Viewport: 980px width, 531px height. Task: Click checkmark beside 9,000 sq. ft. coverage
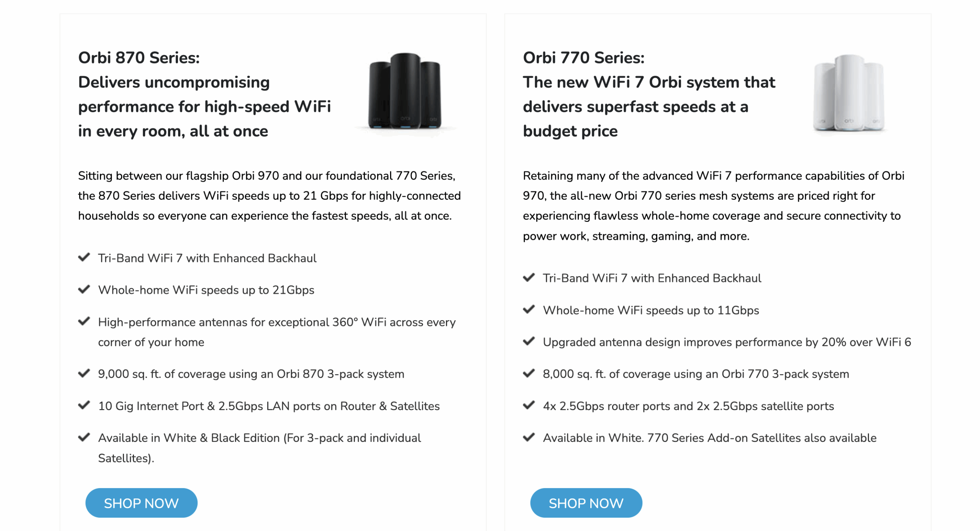(84, 373)
